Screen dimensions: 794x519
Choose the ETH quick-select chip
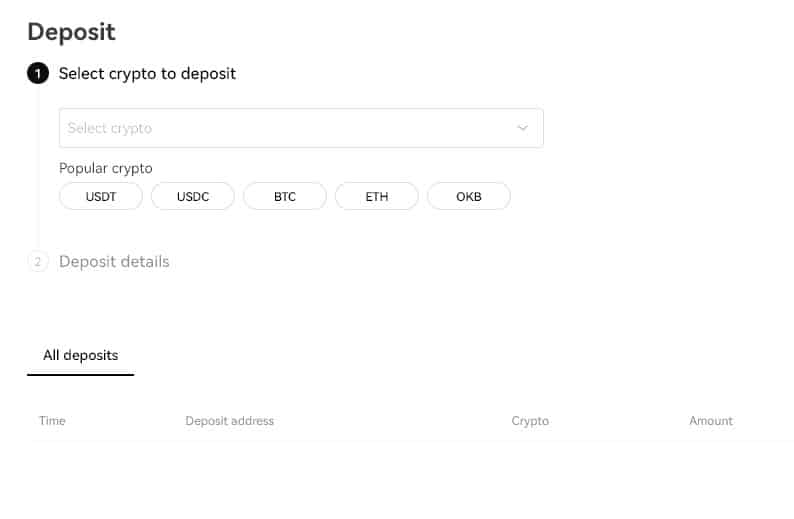tap(377, 197)
